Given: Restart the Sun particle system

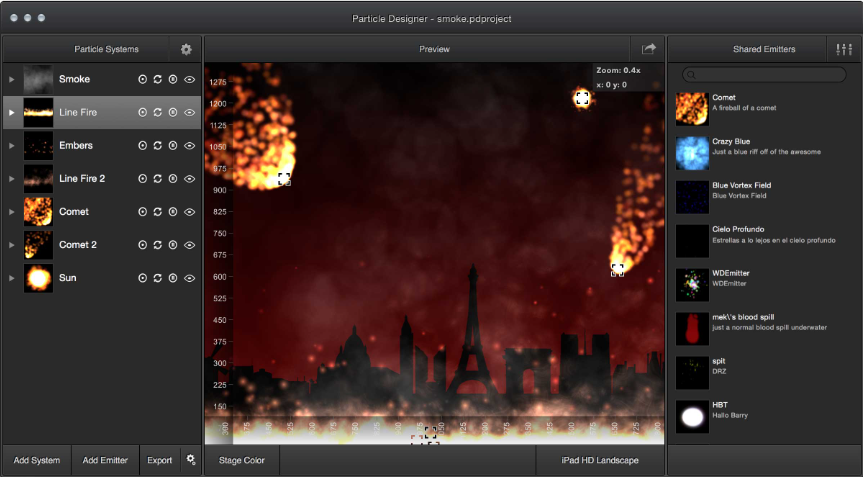Looking at the screenshot, I should [157, 278].
